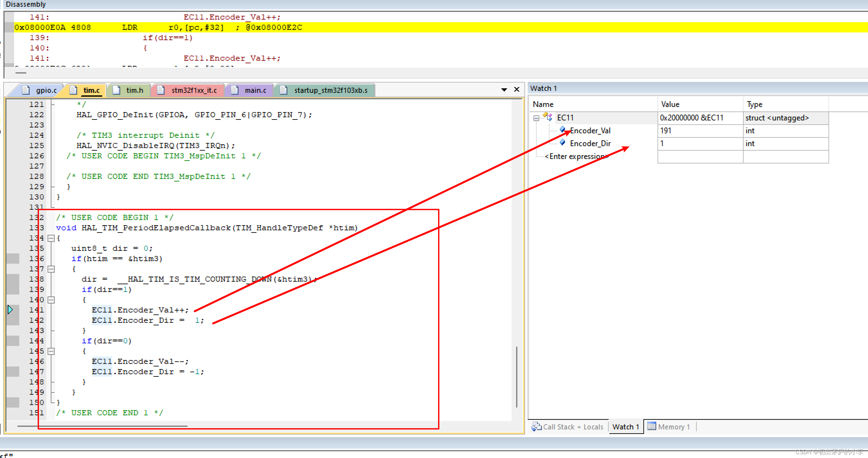
Task: Click the Encoder_Val member icon
Action: click(562, 130)
